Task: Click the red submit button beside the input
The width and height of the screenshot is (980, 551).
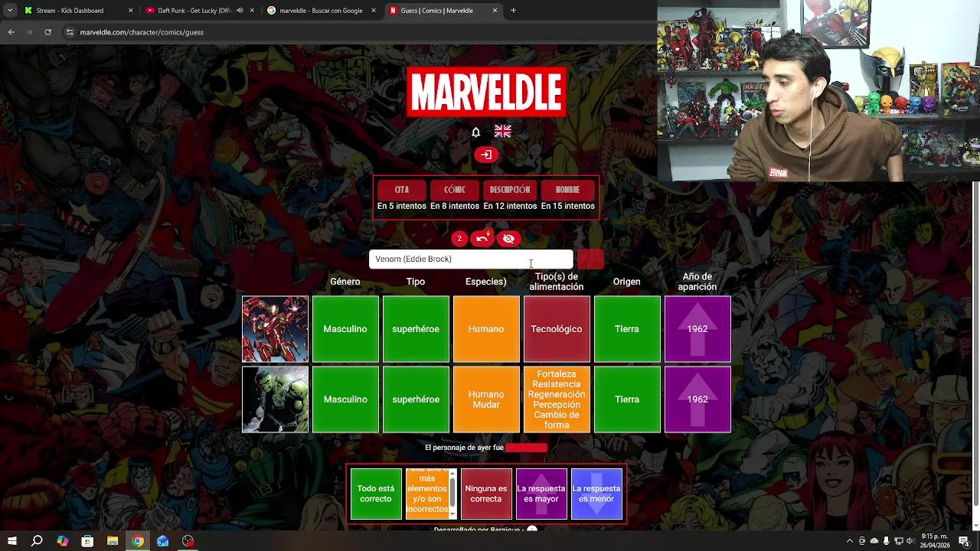Action: [590, 259]
